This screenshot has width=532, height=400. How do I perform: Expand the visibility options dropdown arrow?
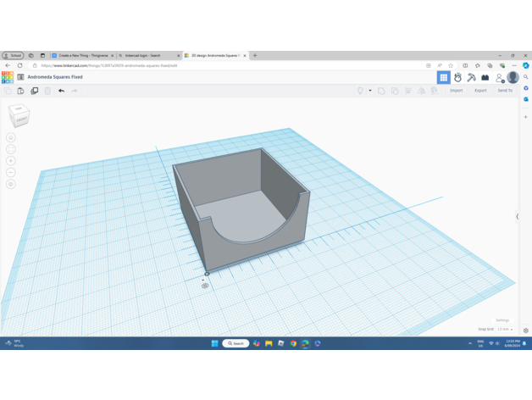pyautogui.click(x=370, y=91)
